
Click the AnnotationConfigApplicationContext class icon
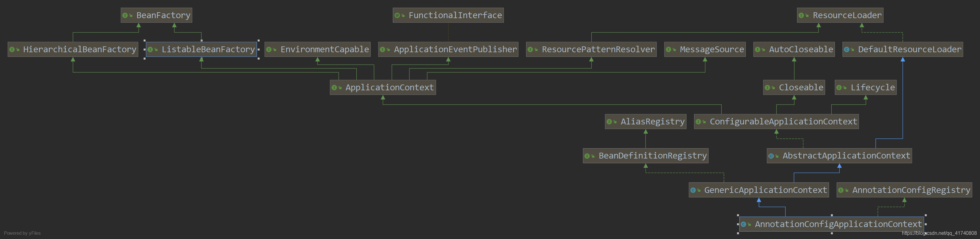coord(743,224)
